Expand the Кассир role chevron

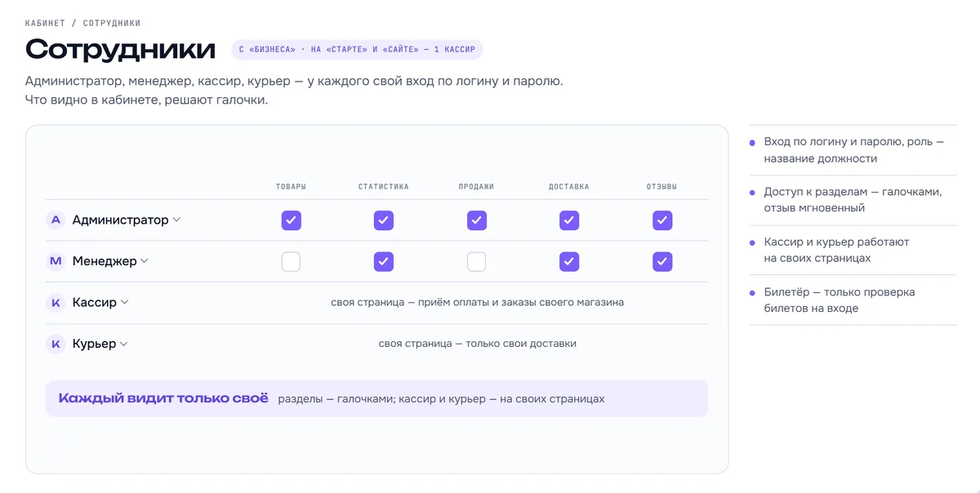[125, 302]
